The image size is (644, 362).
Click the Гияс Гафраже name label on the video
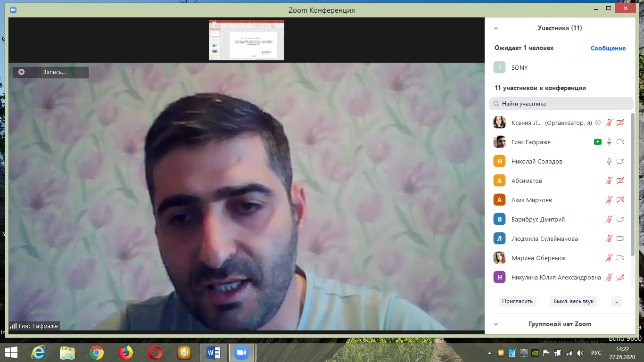point(34,326)
